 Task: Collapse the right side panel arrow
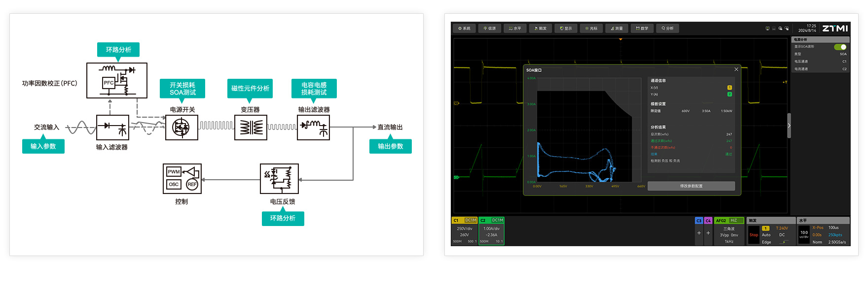point(789,126)
